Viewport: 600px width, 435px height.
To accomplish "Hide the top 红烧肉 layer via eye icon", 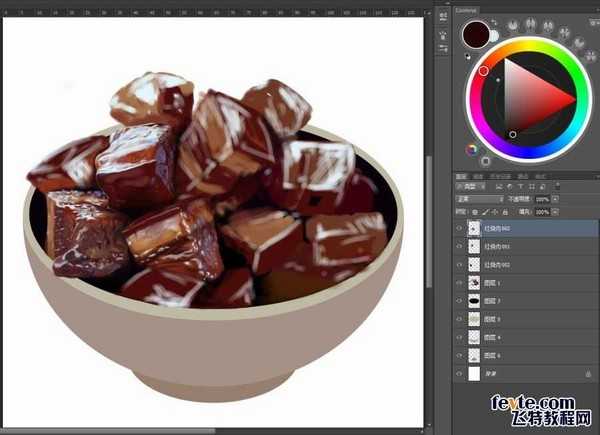I will 459,228.
